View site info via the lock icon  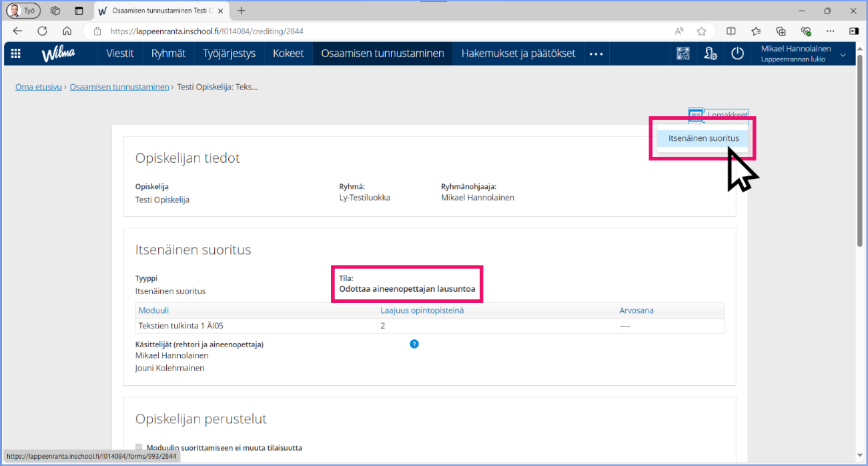point(97,31)
